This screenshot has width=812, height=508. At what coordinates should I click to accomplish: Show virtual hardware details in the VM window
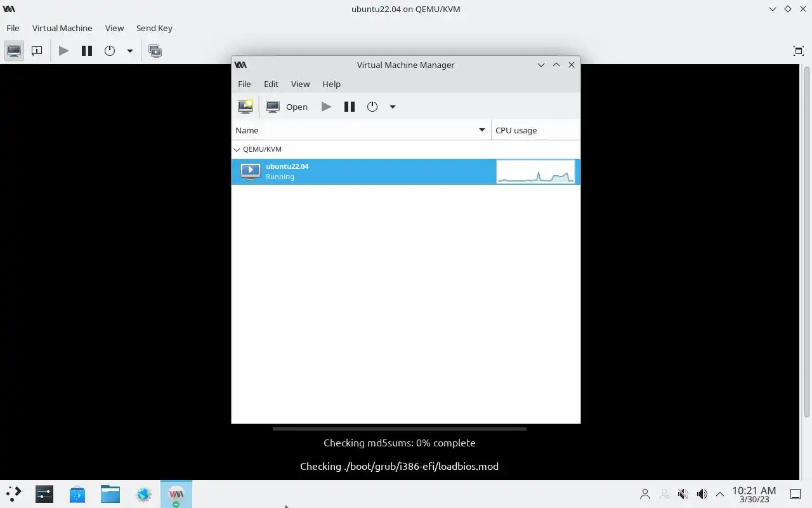pyautogui.click(x=37, y=51)
